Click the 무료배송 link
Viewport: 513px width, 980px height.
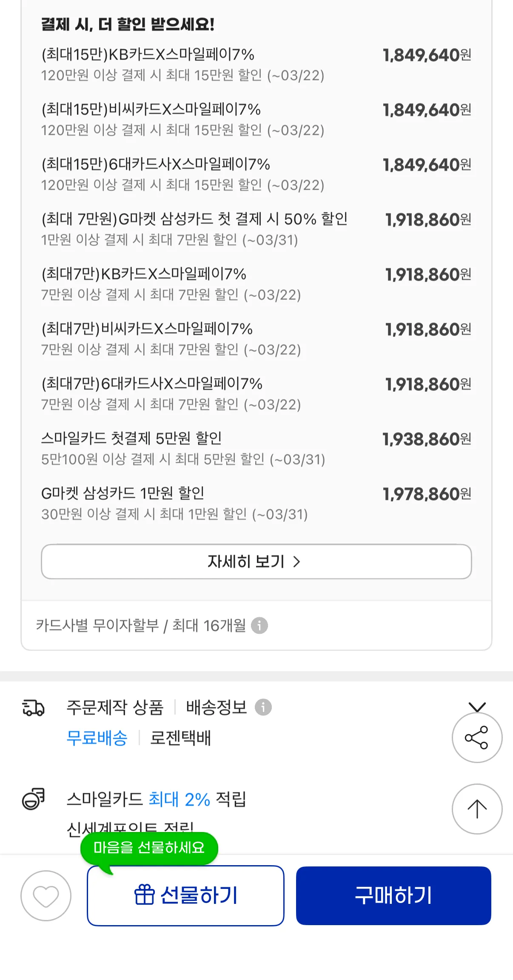(x=97, y=738)
